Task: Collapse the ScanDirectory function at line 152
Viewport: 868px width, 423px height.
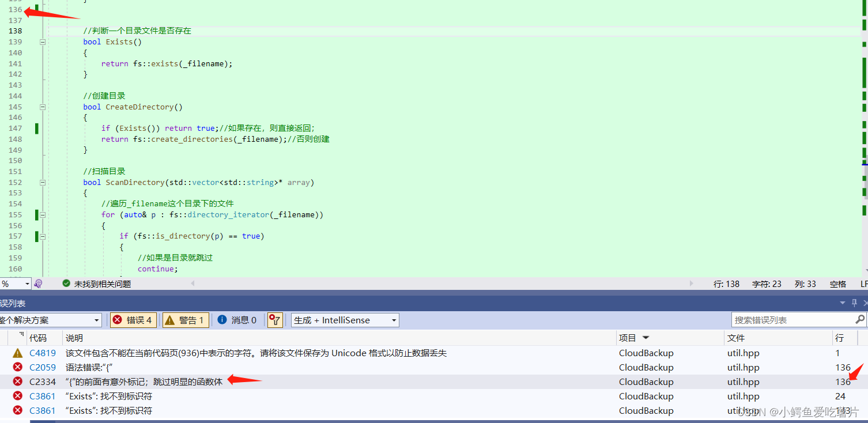Action: 42,182
